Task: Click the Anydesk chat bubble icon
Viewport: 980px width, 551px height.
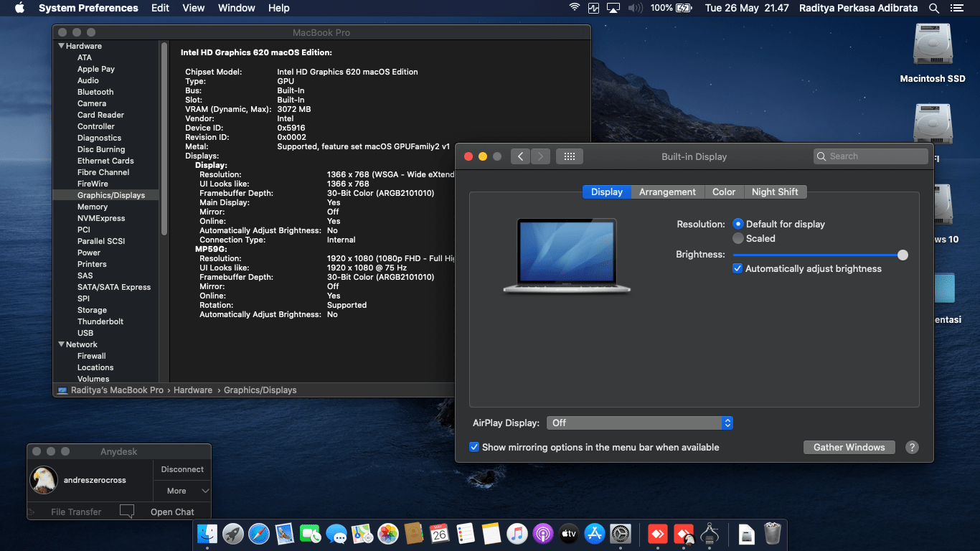Action: tap(127, 512)
